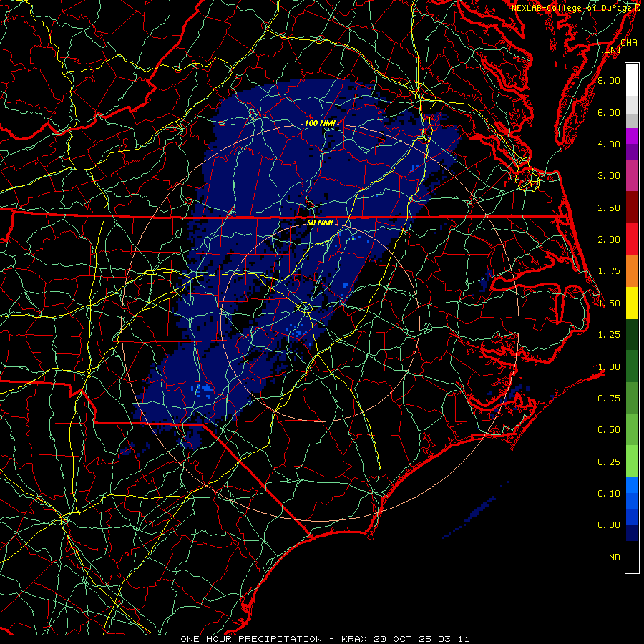Click the 6.00 legend value
The image size is (644, 644).
[609, 112]
